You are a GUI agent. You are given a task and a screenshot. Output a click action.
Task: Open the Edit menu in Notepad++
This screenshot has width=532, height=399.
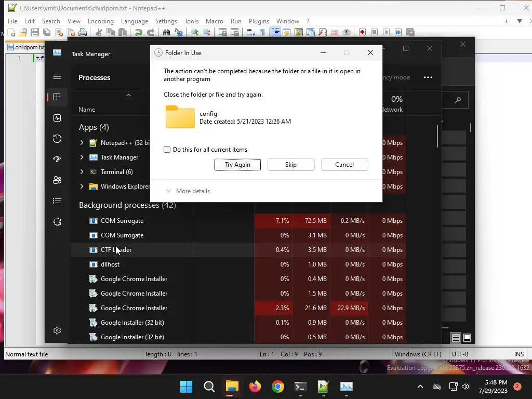(30, 21)
